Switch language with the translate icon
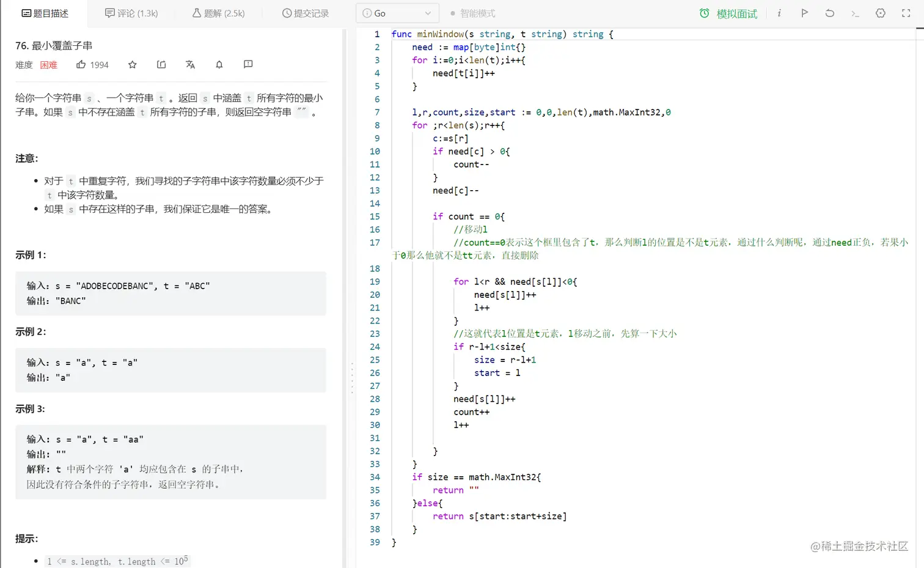The height and width of the screenshot is (568, 924). coord(191,65)
